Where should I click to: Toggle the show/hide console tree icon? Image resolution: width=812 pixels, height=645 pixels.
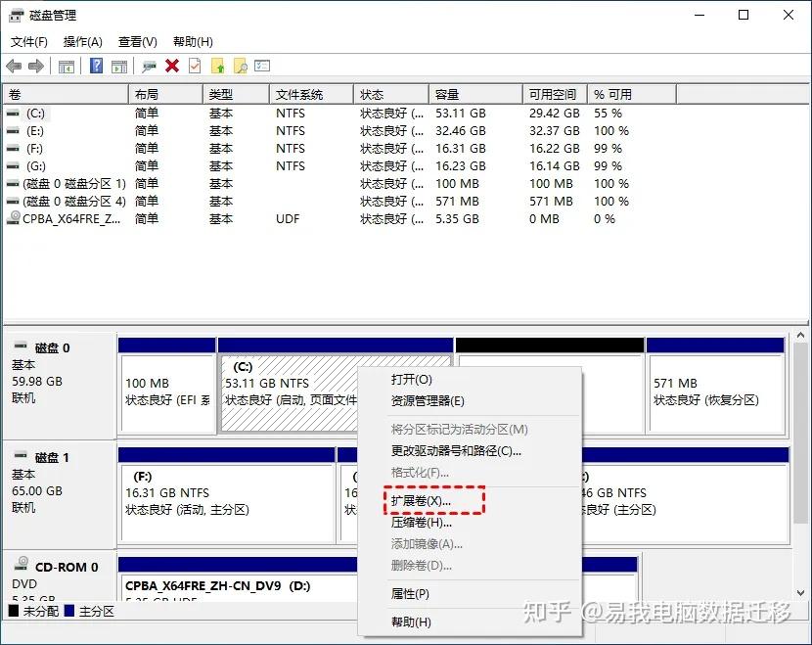[x=66, y=66]
